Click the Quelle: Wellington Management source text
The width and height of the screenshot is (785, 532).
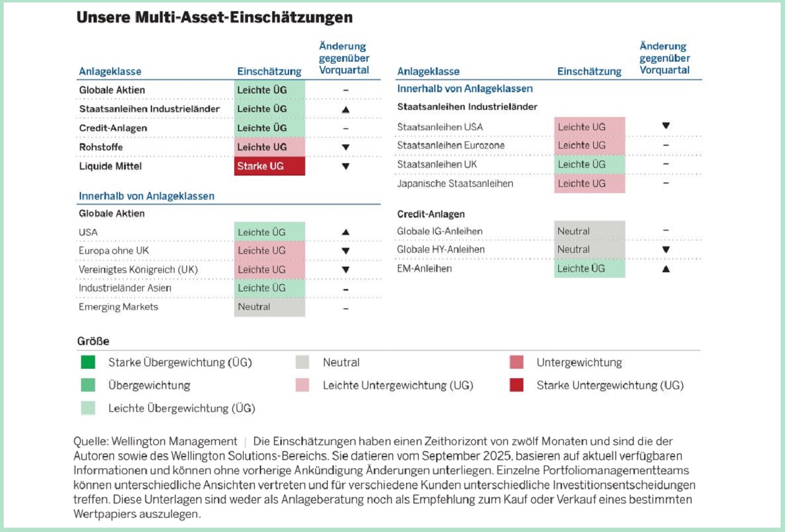pos(155,441)
